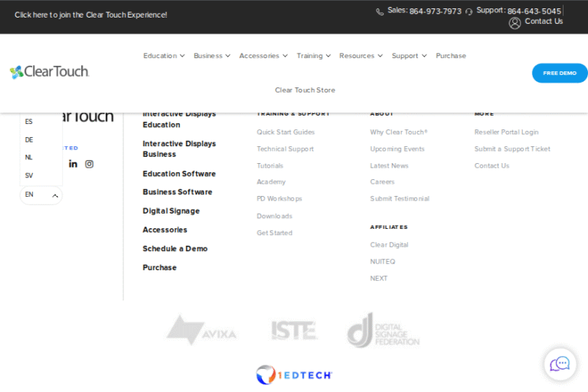The image size is (588, 392).
Task: Click the Digital Signage Federation logo
Action: point(383,331)
